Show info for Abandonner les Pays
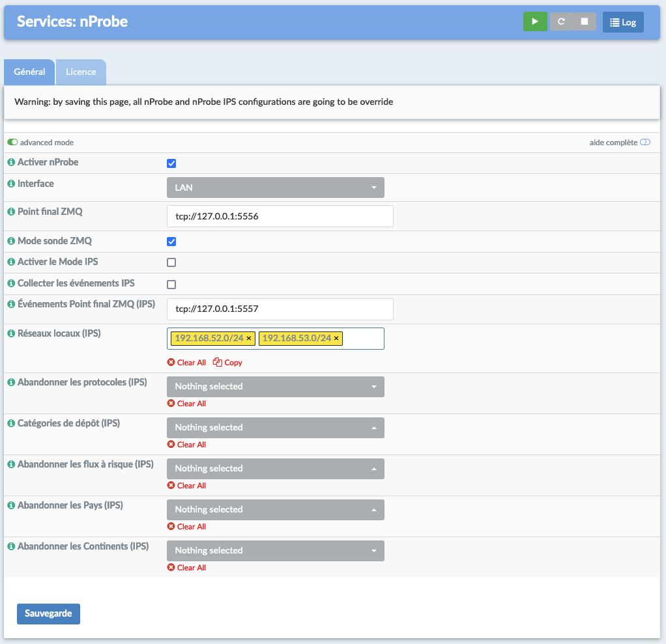The height and width of the screenshot is (644, 666). coord(12,505)
